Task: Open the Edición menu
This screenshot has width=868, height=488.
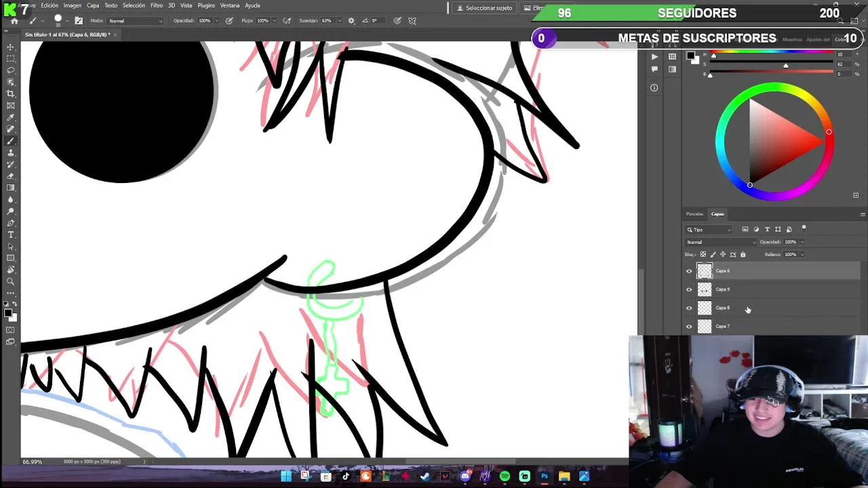Action: point(50,5)
